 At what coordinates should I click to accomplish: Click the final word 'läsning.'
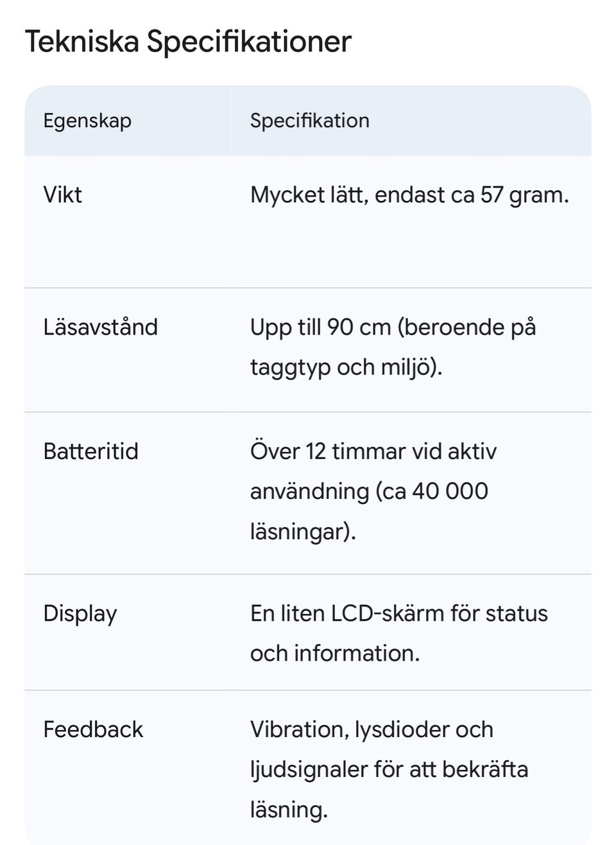click(289, 809)
